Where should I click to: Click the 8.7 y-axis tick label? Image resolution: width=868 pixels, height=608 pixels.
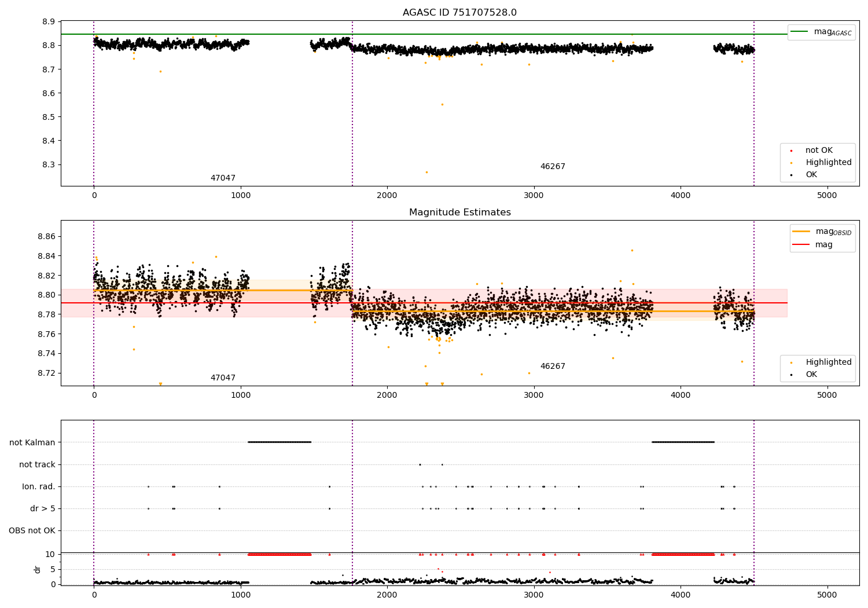tap(49, 69)
